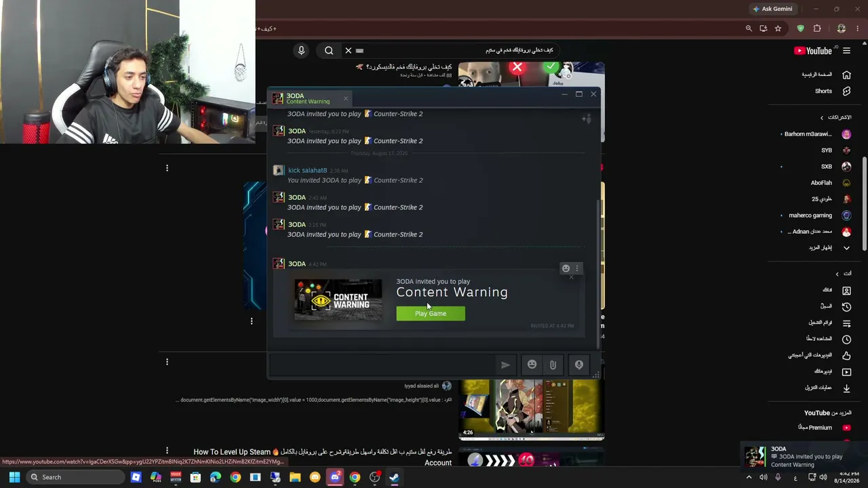Open the emoticon picker in Steam chat
The image size is (868, 488).
532,365
